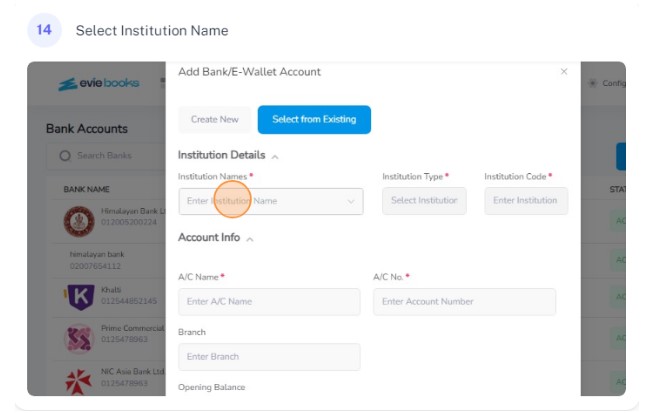Click the Institution Code input field
The image size is (649, 413).
click(526, 201)
